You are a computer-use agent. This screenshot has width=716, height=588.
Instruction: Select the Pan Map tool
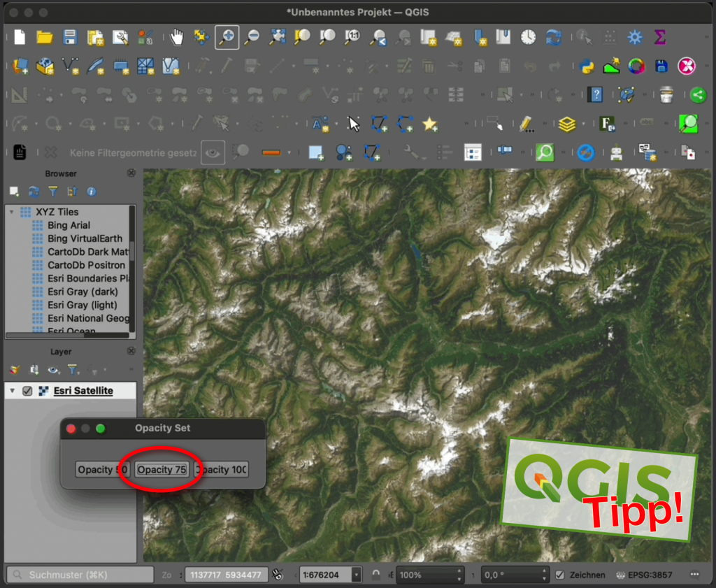177,37
